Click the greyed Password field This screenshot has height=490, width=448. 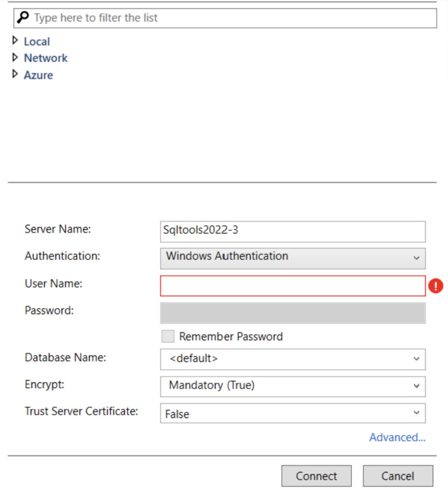coord(293,313)
